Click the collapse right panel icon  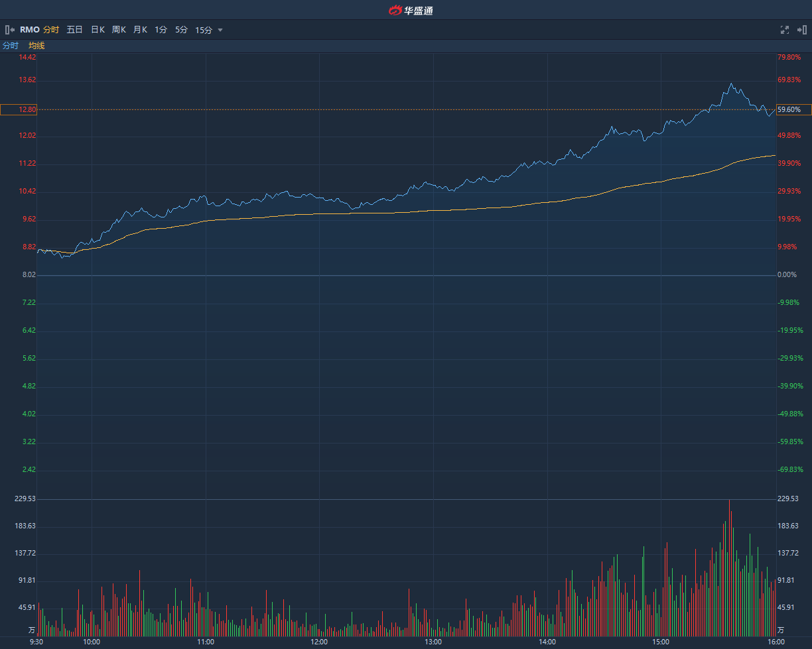[x=801, y=30]
